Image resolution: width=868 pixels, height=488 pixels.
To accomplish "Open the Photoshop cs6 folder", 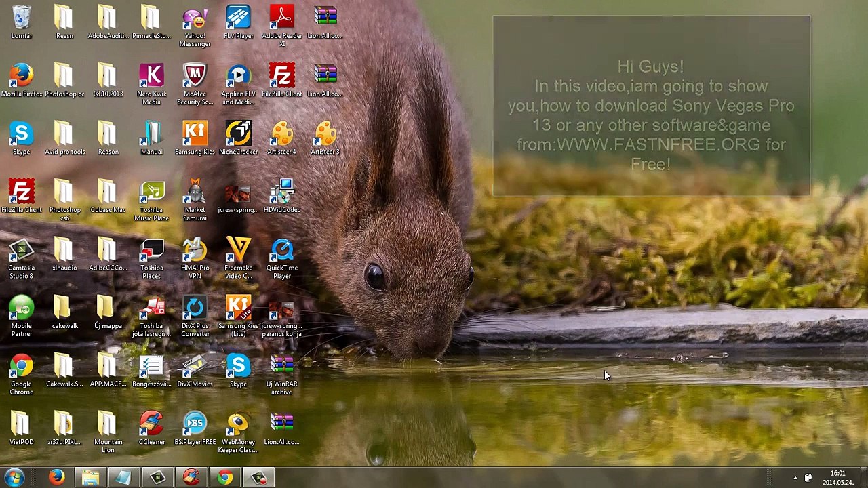I will (64, 200).
